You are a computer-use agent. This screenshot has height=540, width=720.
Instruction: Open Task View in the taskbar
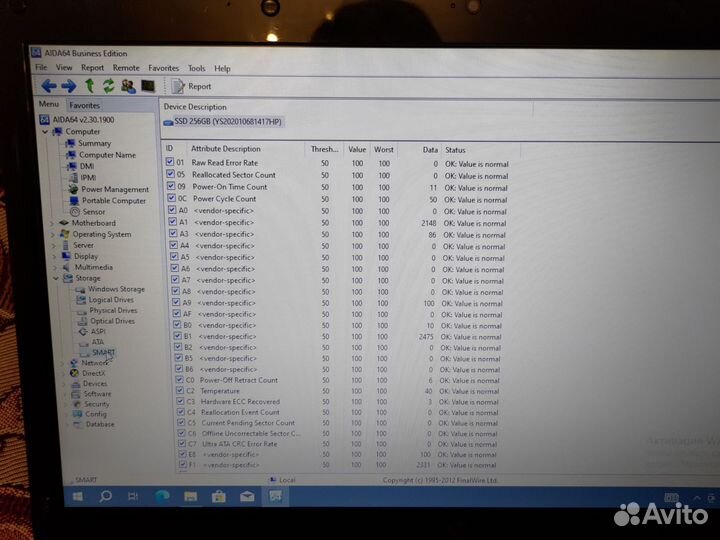(133, 496)
